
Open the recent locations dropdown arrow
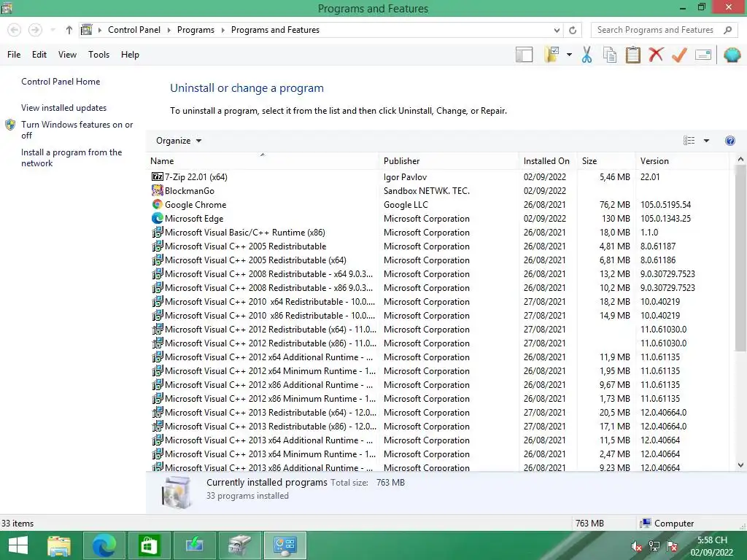pyautogui.click(x=53, y=30)
